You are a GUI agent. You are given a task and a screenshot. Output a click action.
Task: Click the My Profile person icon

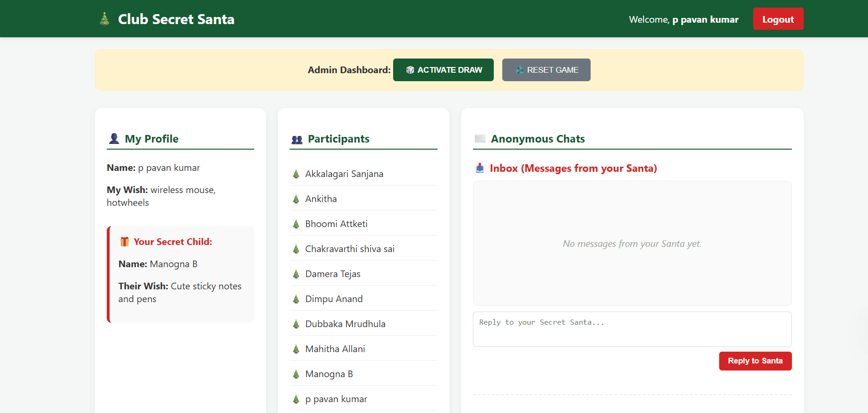[x=114, y=139]
